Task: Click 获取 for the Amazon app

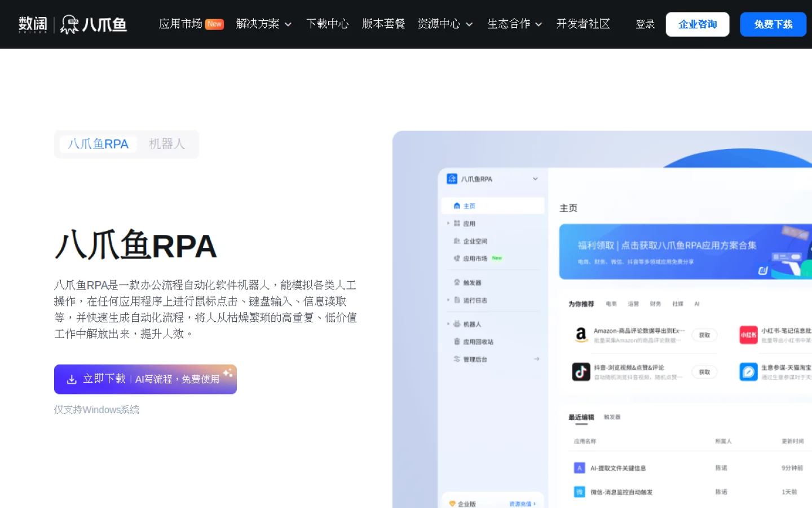Action: pyautogui.click(x=704, y=335)
